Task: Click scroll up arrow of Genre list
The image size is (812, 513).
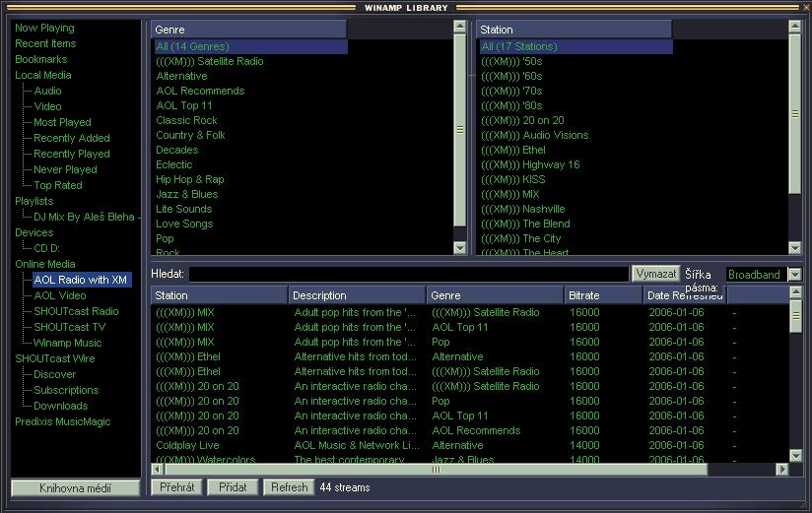Action: tap(459, 27)
